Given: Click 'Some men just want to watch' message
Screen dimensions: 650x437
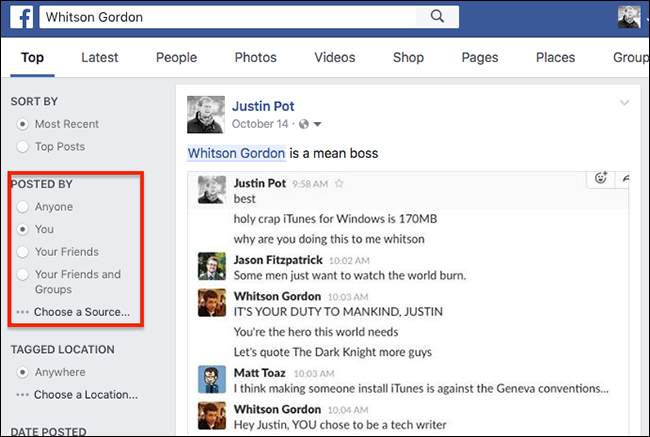Looking at the screenshot, I should (350, 275).
